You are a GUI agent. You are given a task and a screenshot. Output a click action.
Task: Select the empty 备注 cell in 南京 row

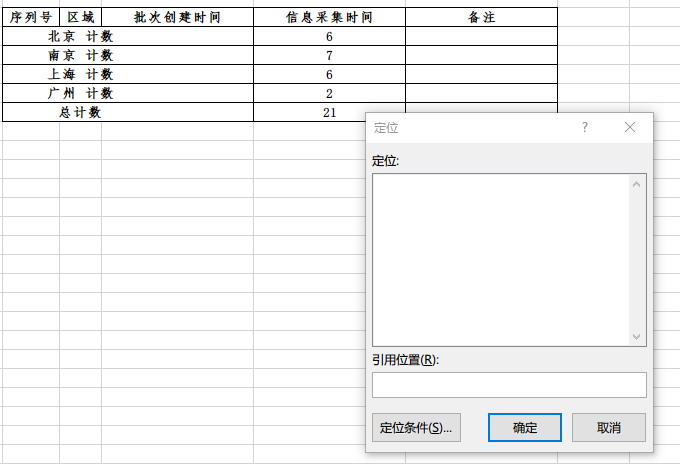481,56
